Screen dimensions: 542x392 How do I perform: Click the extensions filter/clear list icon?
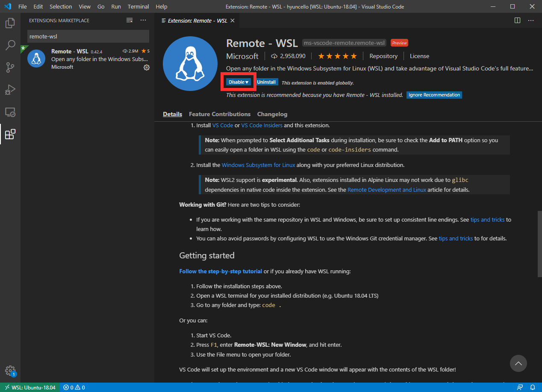click(x=130, y=20)
